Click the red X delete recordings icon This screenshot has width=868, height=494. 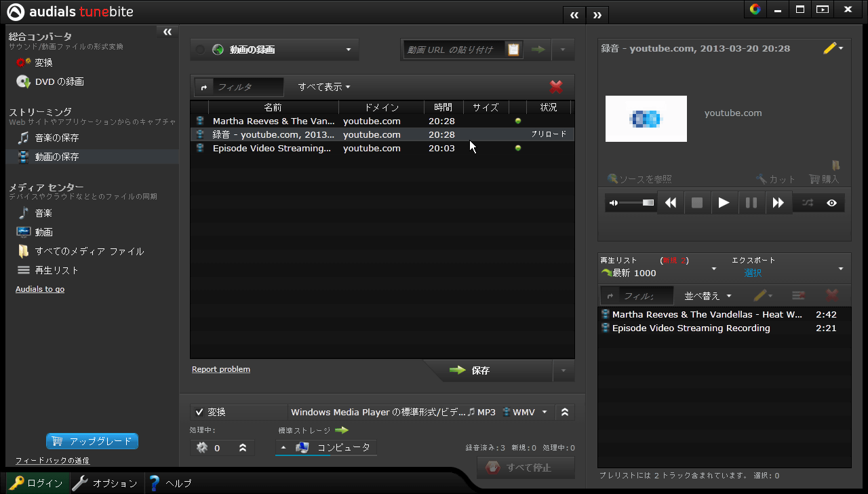point(556,87)
